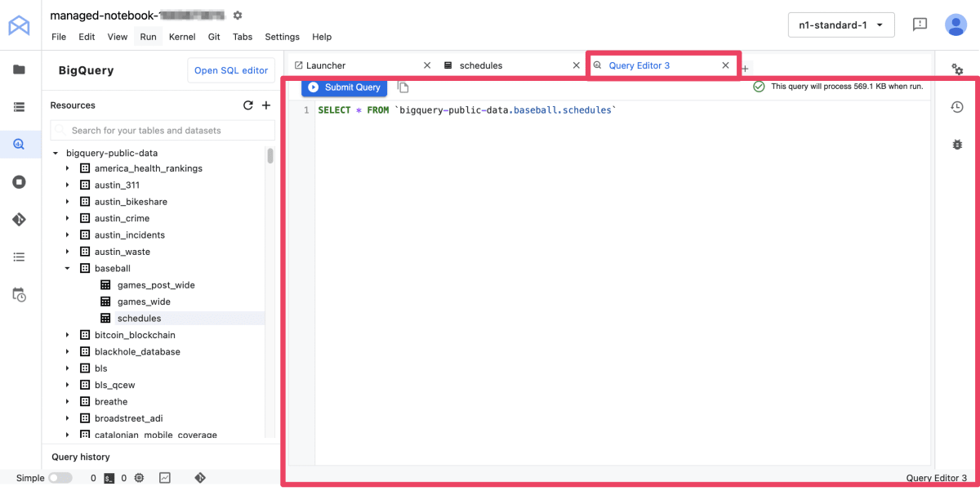Select the austin_incidents dataset row

coord(130,235)
